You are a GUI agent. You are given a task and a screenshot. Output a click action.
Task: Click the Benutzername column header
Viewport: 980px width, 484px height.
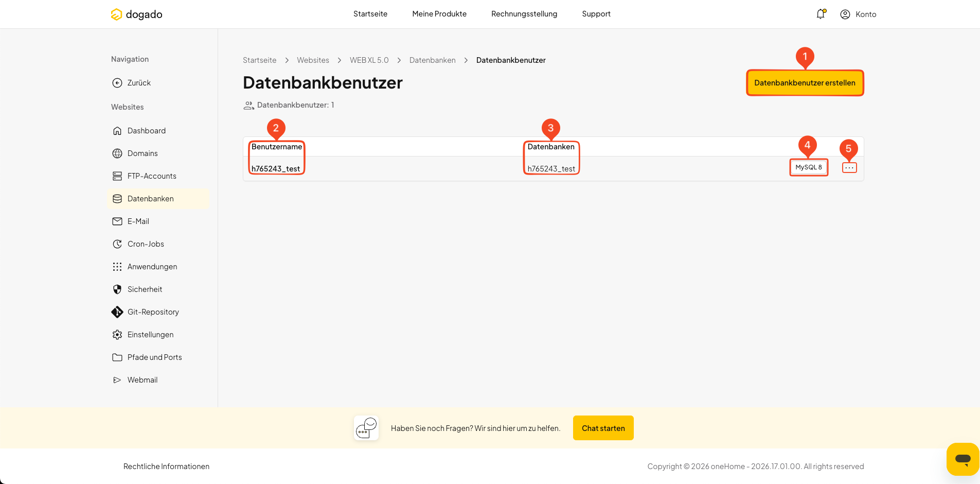[277, 147]
